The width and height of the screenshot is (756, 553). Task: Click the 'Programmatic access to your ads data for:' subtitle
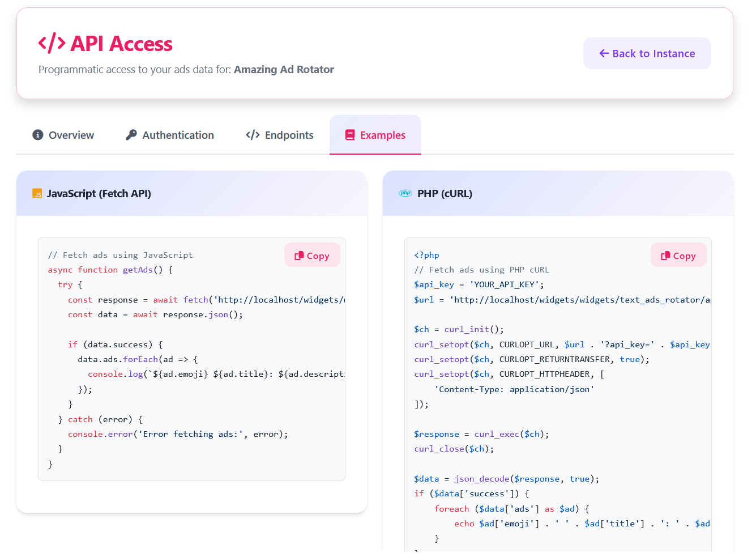pos(135,69)
